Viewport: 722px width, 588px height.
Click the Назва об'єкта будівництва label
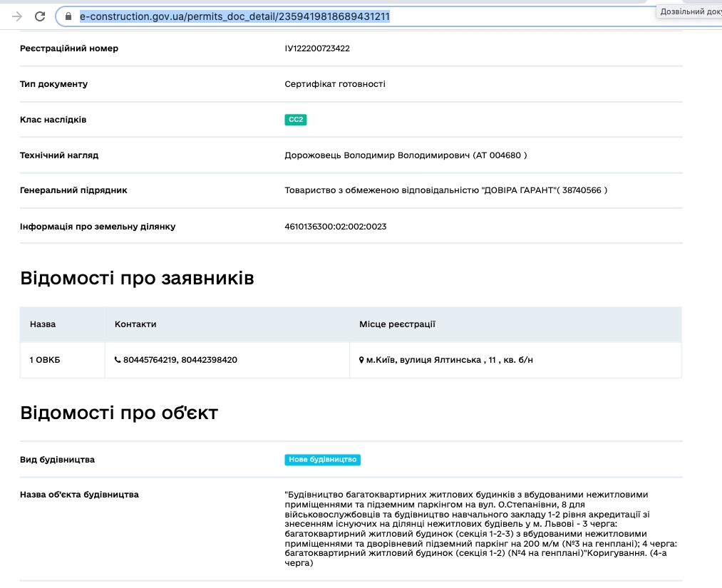coord(79,495)
